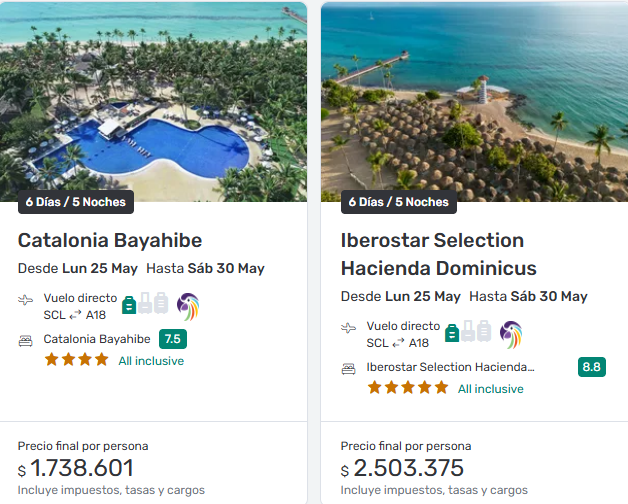Click the green baggage icon on Iberostar card
Image resolution: width=628 pixels, height=504 pixels.
tap(451, 331)
